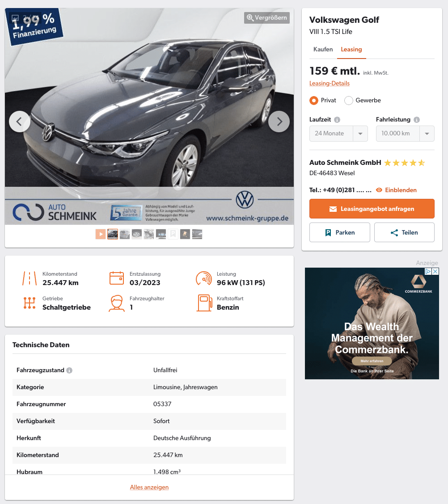Click the info icon beside Fahrleistung
The width and height of the screenshot is (448, 504).
click(x=417, y=120)
